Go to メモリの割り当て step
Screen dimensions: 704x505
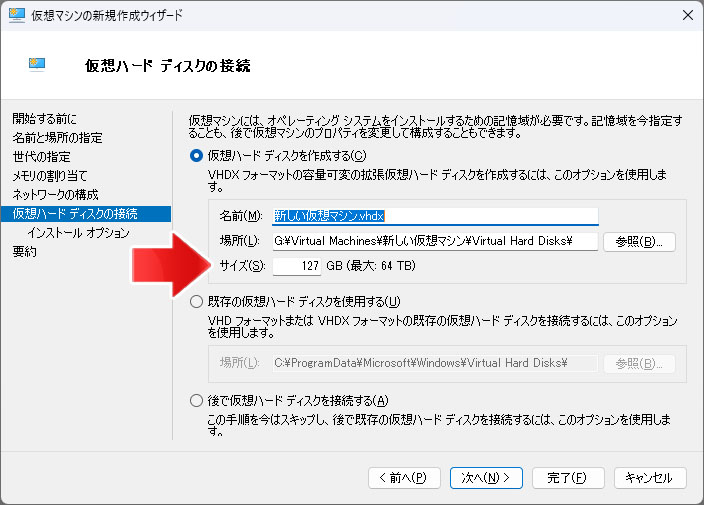[50, 176]
